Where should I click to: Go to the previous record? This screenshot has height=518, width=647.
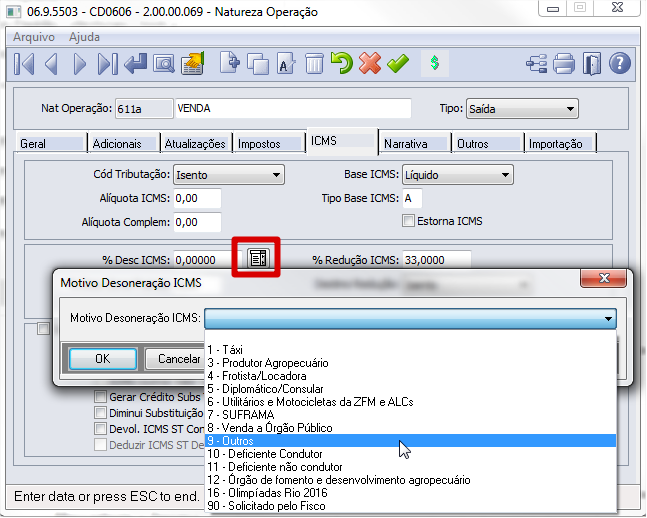tap(51, 64)
